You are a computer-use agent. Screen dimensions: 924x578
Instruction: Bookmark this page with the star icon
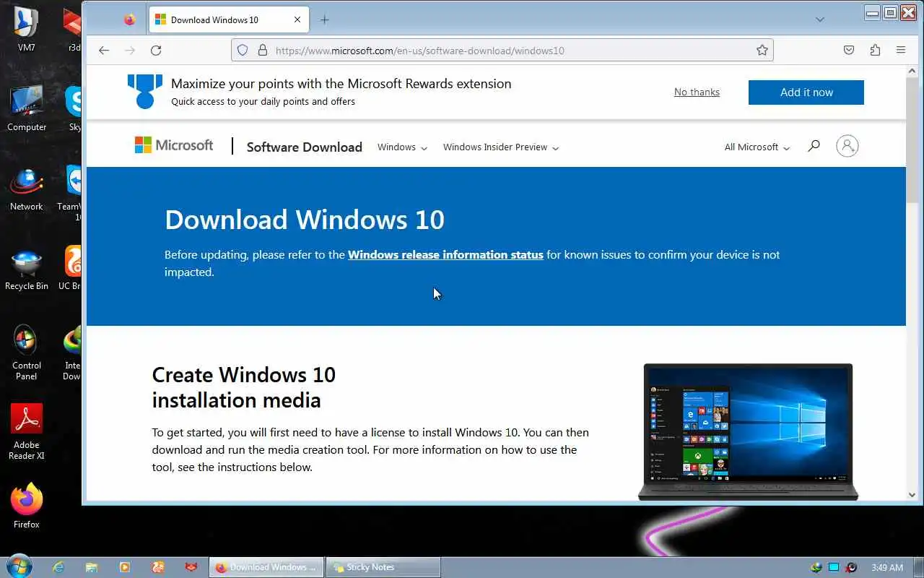[762, 50]
